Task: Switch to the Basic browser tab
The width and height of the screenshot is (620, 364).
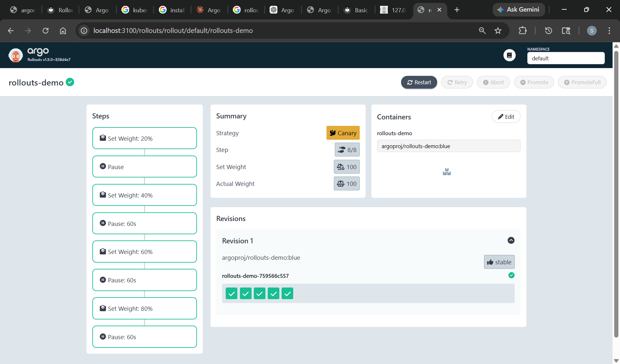Action: tap(356, 10)
